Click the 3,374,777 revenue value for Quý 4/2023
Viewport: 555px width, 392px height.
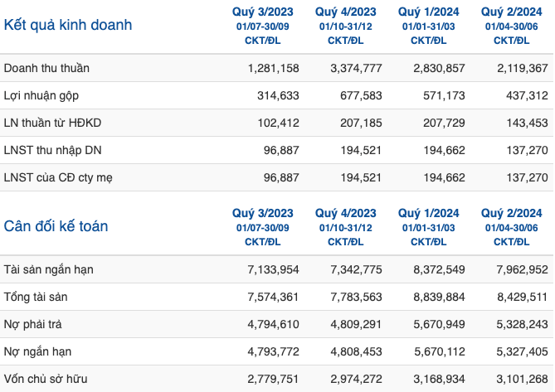[x=357, y=68]
